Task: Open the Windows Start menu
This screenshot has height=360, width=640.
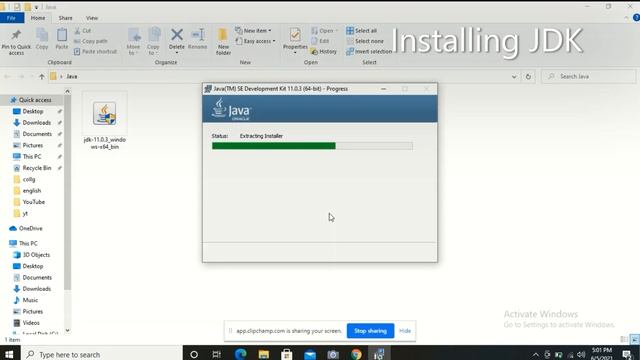Action: [9, 354]
